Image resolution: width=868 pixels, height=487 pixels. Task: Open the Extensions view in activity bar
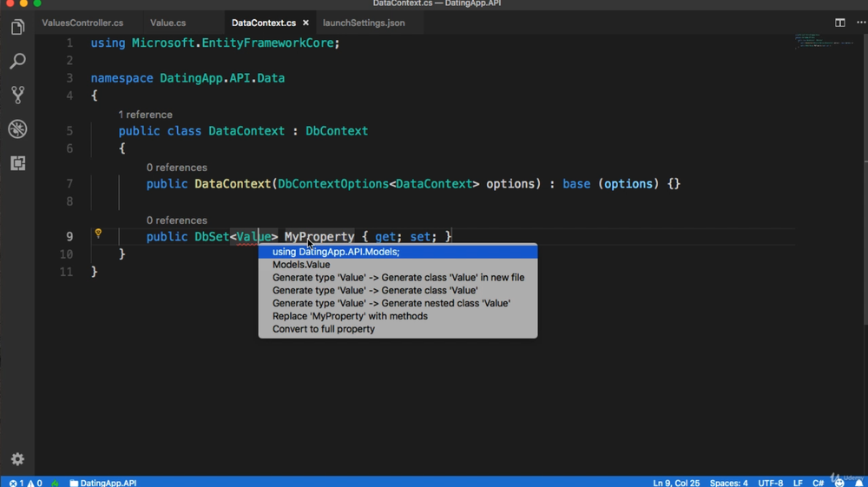(x=17, y=163)
